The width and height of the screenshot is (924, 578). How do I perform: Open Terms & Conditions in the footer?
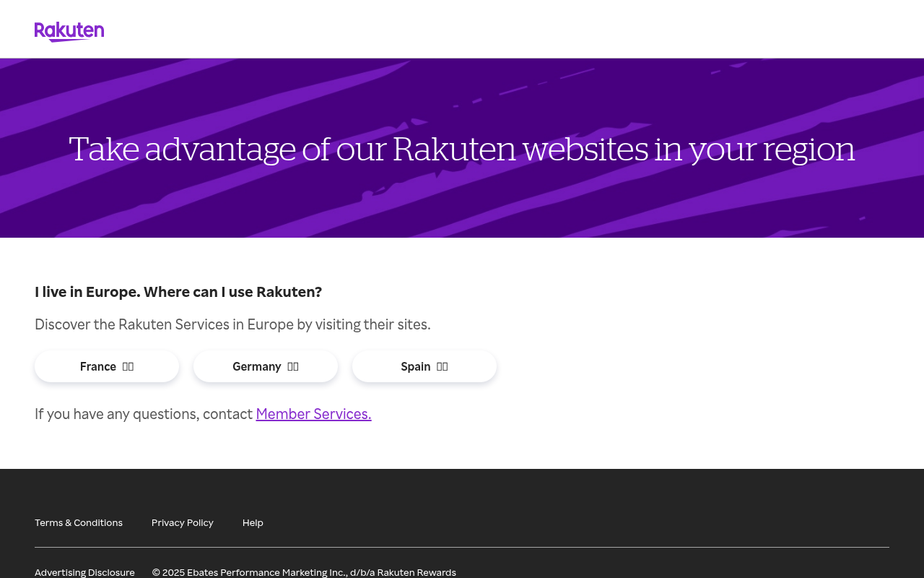pos(79,522)
